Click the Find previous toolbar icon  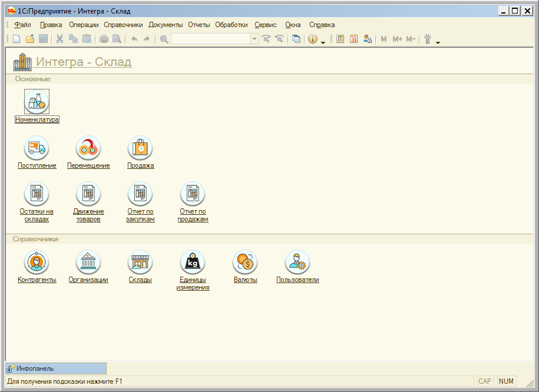click(x=279, y=39)
